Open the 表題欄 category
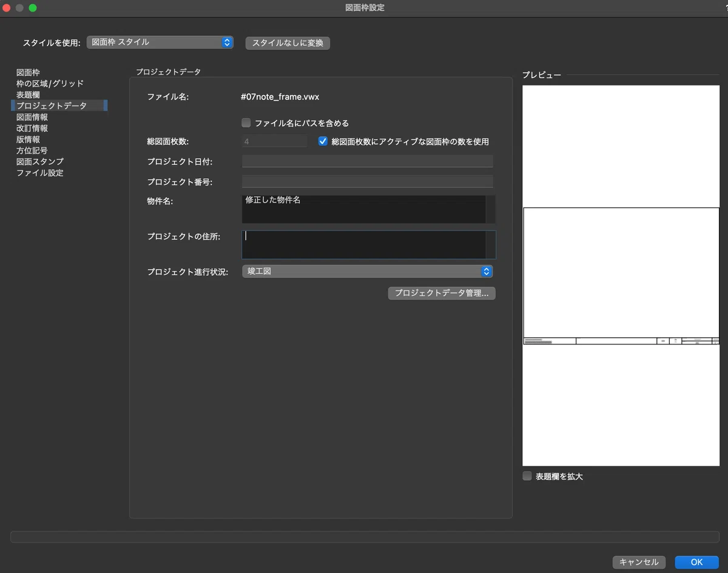The height and width of the screenshot is (573, 728). tap(28, 95)
